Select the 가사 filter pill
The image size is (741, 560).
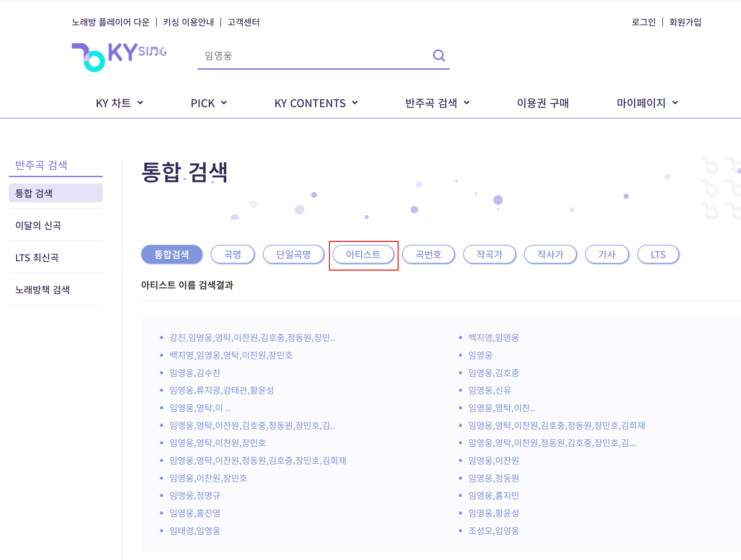coord(607,254)
